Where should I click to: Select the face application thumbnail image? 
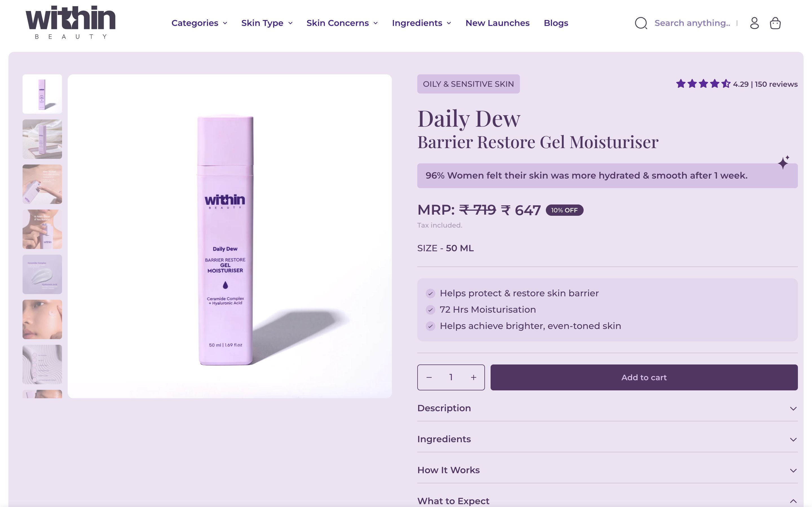coord(42,319)
